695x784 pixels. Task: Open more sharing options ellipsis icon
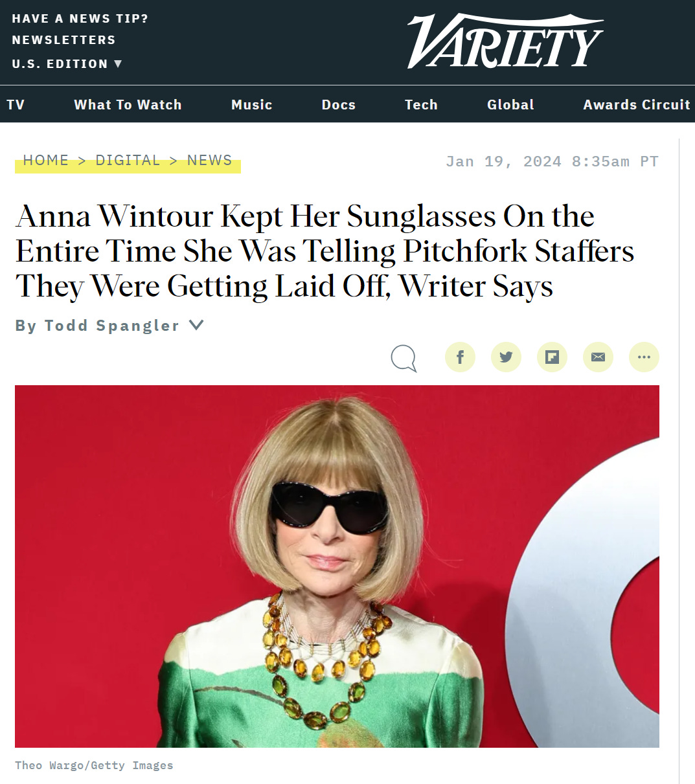(644, 357)
